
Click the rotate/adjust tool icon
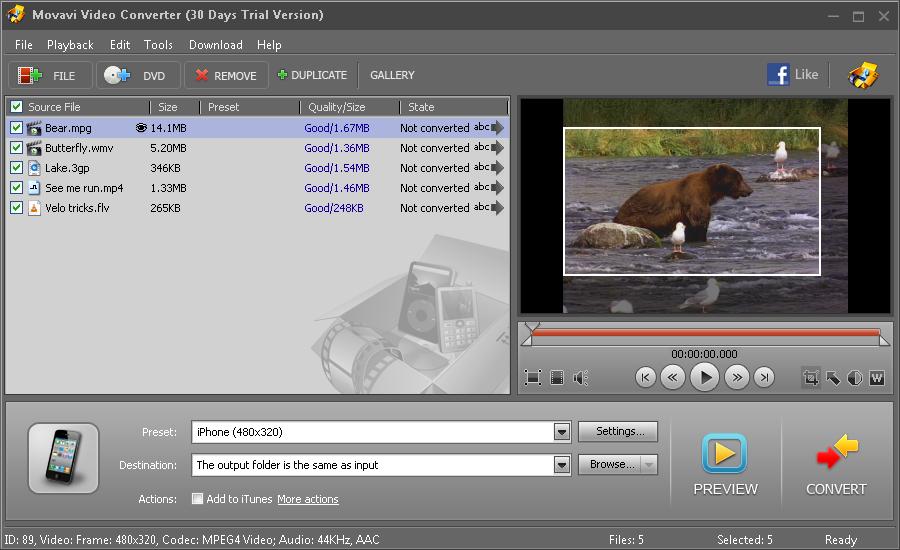coord(833,377)
